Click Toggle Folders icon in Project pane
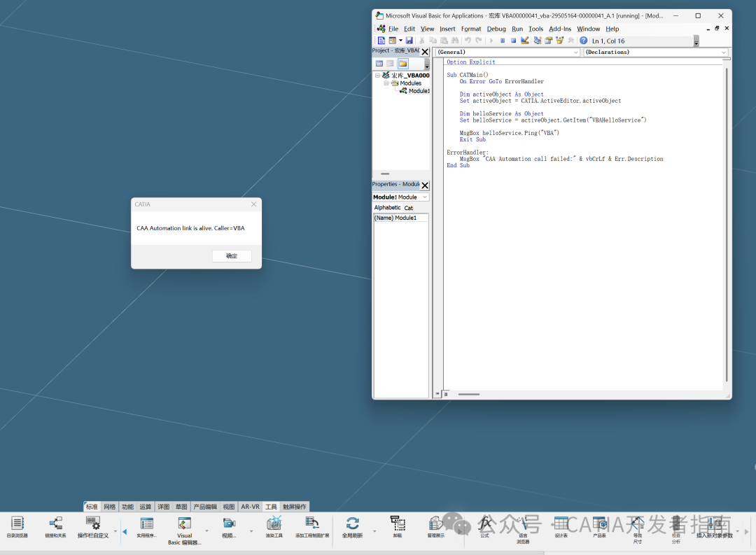756x555 pixels. click(x=403, y=64)
